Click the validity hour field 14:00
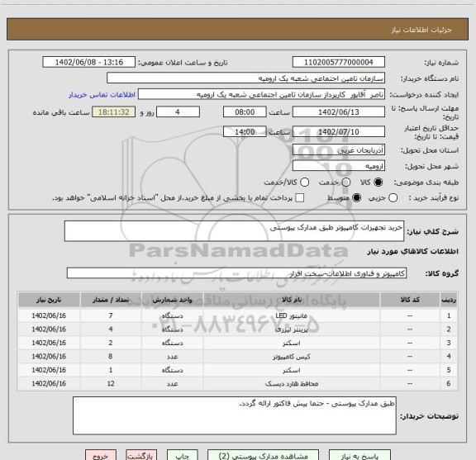This screenshot has width=476, height=460. pos(245,131)
